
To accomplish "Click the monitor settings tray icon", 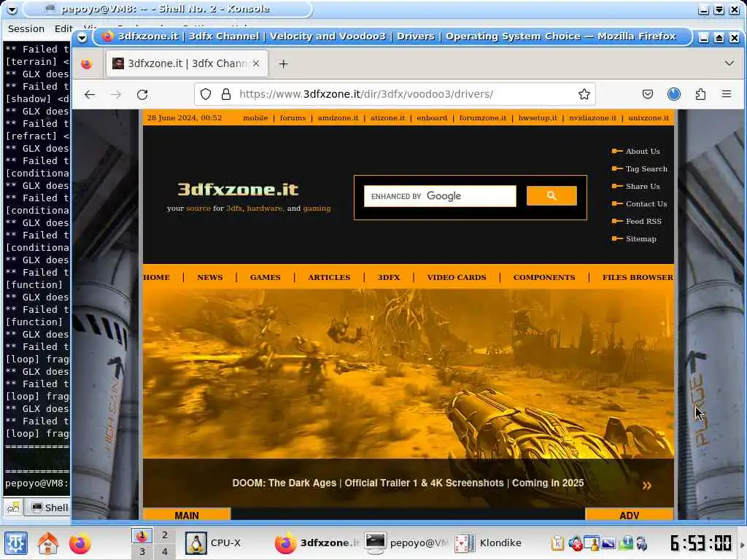I will (608, 543).
